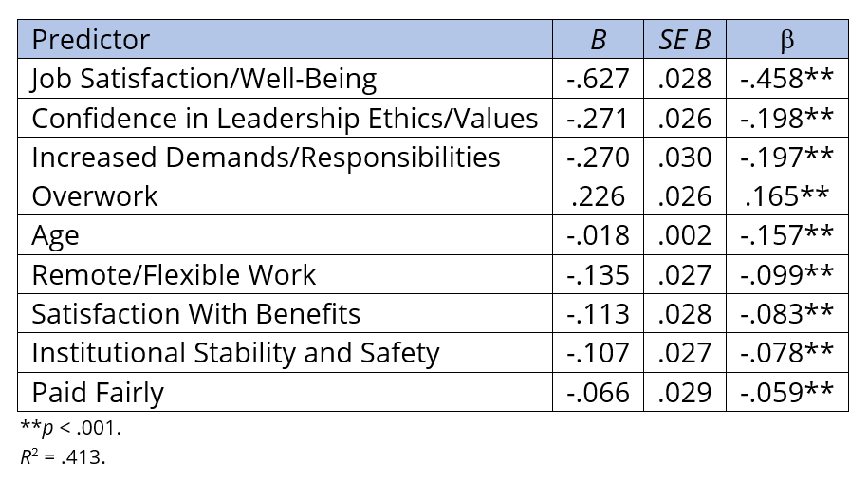This screenshot has width=868, height=501.
Task: Click the Paid Fairly predictor cell
Action: coord(98,392)
